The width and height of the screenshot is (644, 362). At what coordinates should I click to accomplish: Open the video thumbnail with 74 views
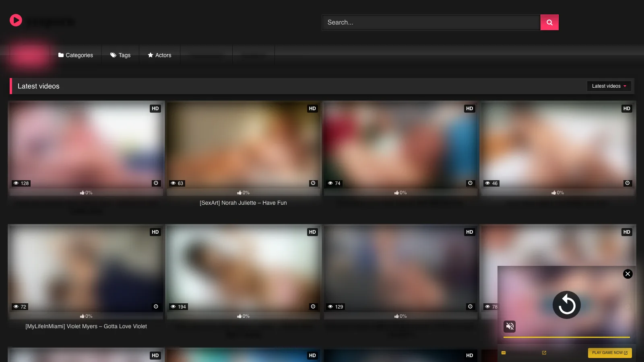tap(400, 145)
